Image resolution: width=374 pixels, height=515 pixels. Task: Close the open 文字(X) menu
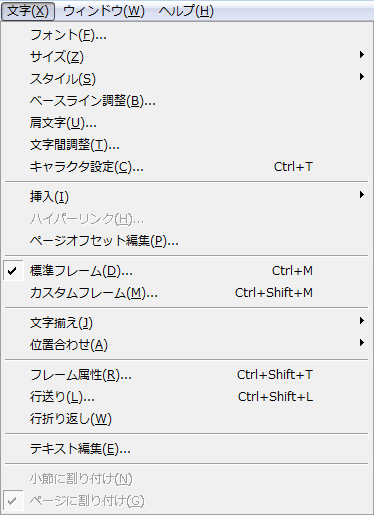(28, 11)
